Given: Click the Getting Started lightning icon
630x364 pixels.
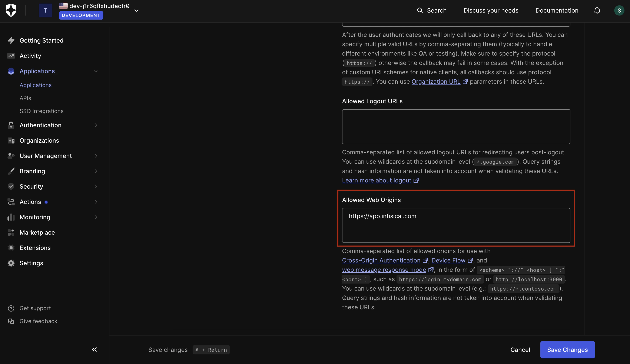Looking at the screenshot, I should point(11,40).
